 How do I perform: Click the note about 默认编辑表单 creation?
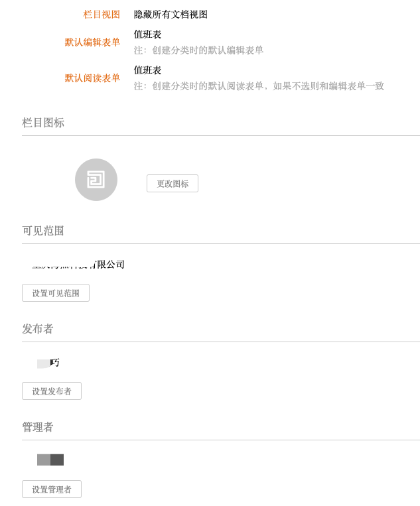point(198,50)
